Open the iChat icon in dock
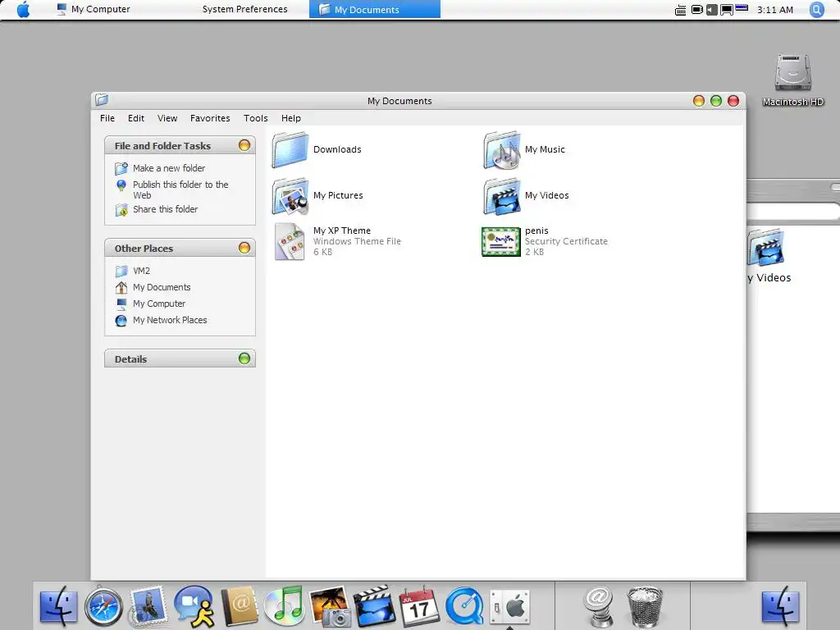The height and width of the screenshot is (630, 840). coord(194,606)
